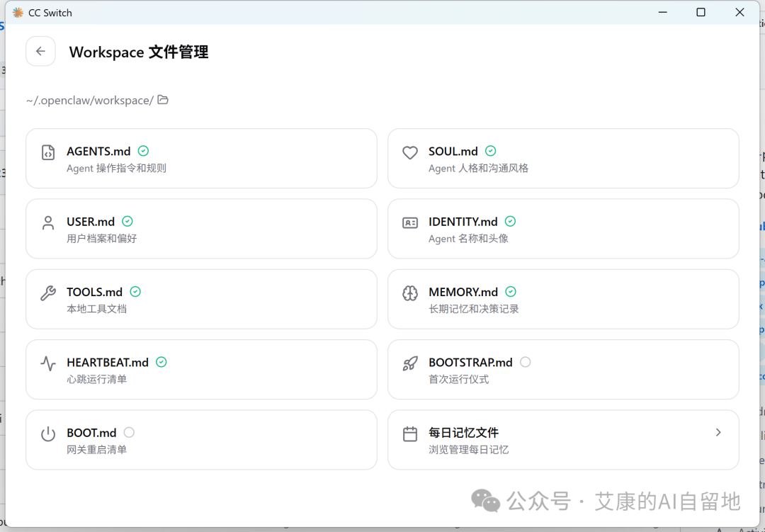Click the description Agent 操作指令和规则
This screenshot has height=532, width=765.
tap(117, 169)
